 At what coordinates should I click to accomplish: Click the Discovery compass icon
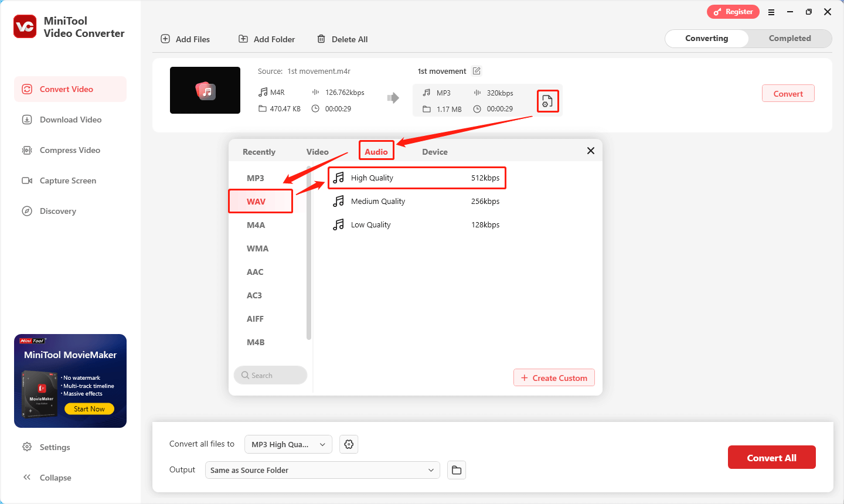click(27, 211)
